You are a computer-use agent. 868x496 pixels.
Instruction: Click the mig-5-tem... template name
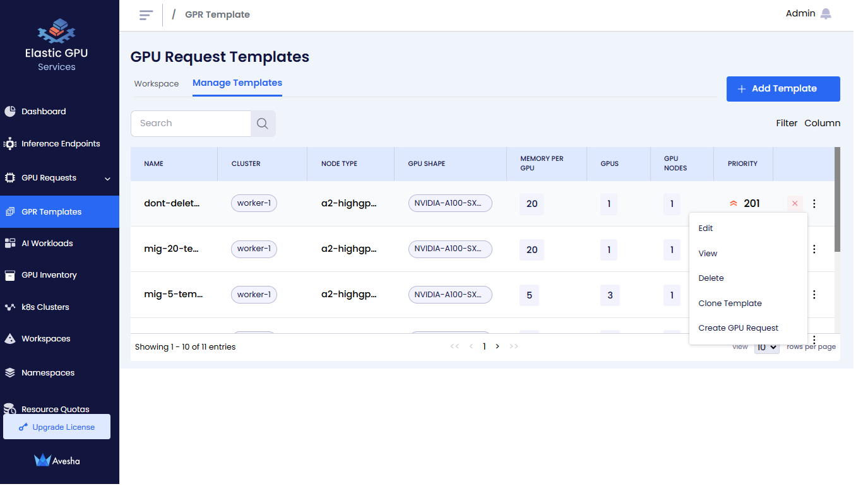[174, 294]
